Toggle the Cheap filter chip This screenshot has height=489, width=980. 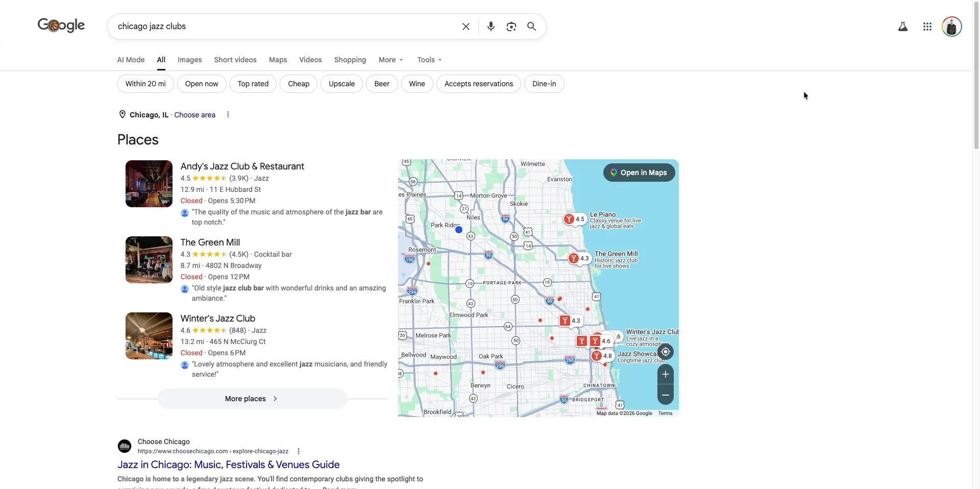point(299,84)
